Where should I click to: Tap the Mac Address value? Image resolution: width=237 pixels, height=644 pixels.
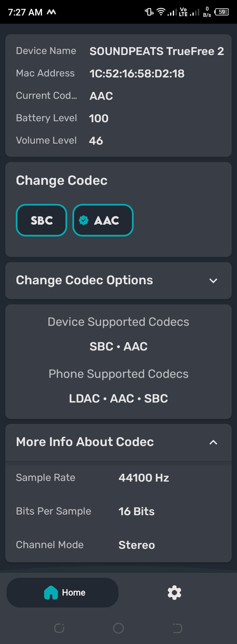click(137, 73)
